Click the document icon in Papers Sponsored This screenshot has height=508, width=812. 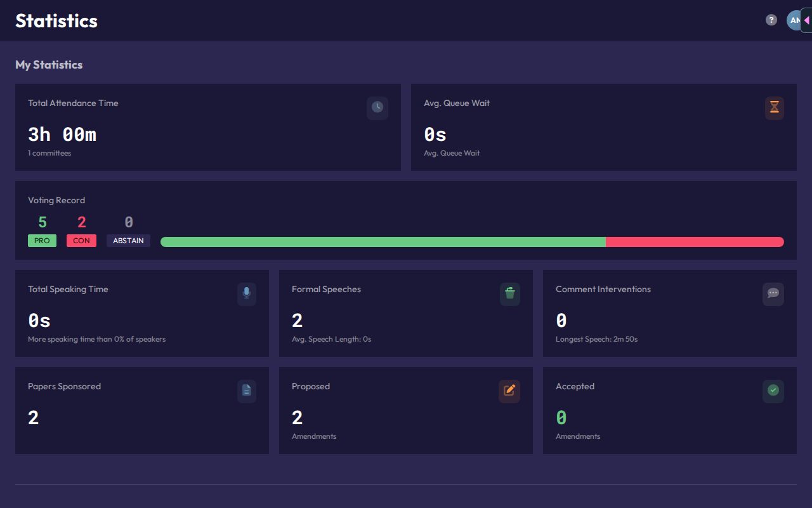pos(247,391)
